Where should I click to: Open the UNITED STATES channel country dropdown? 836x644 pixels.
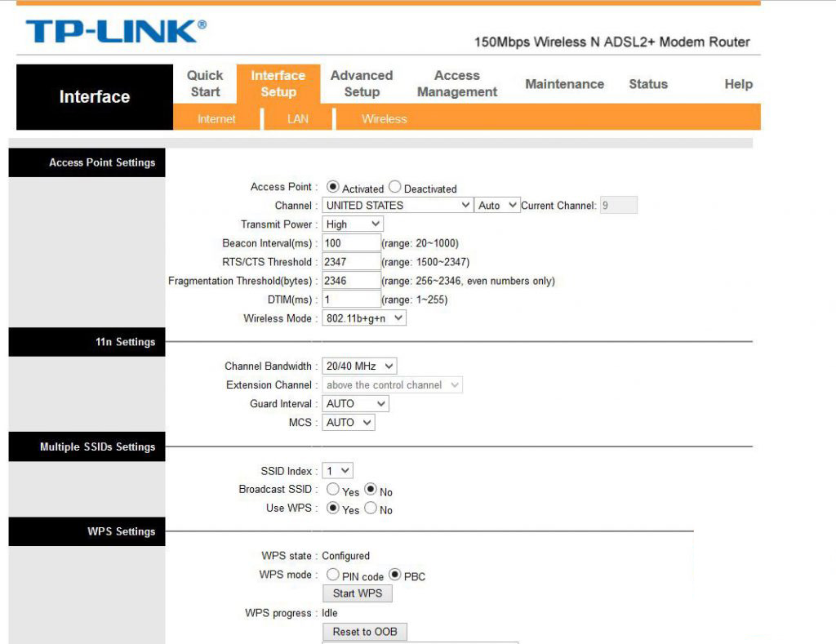398,206
